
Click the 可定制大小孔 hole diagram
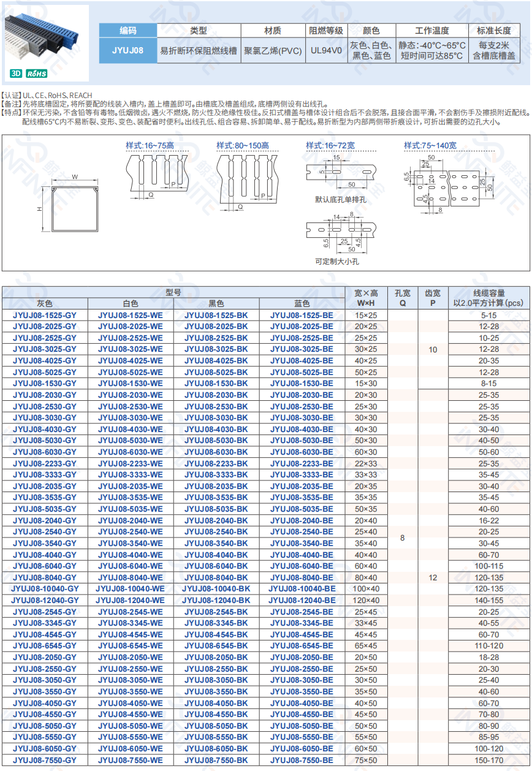pos(340,233)
